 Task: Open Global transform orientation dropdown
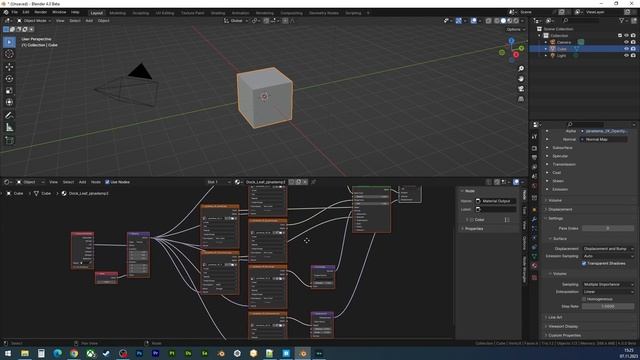click(x=236, y=20)
